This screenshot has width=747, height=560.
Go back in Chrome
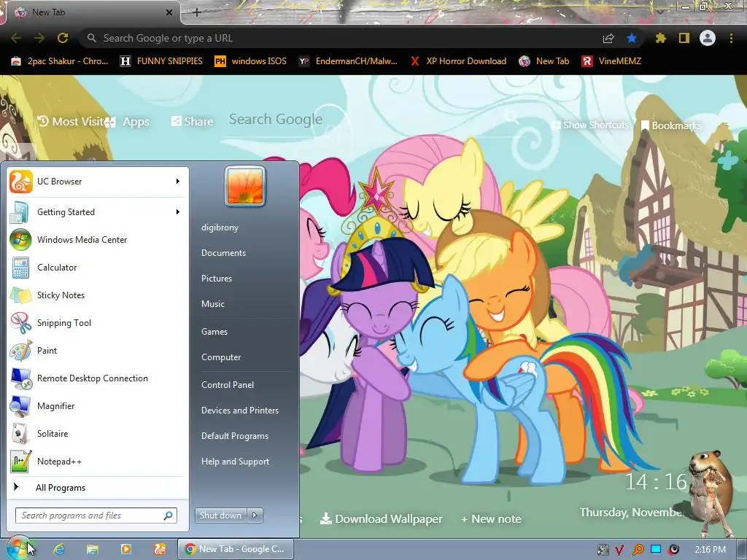coord(16,38)
